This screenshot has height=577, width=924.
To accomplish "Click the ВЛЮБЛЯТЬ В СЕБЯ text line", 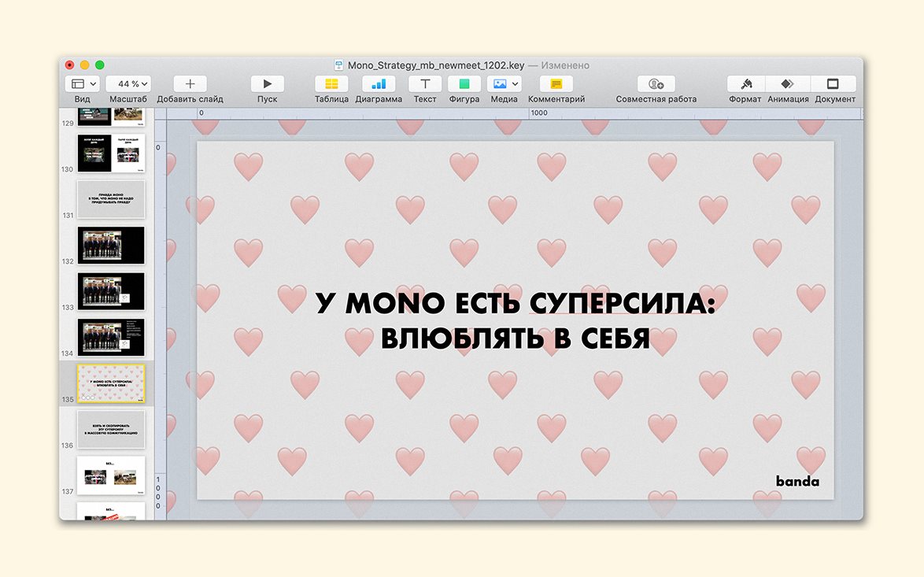I will tap(516, 338).
